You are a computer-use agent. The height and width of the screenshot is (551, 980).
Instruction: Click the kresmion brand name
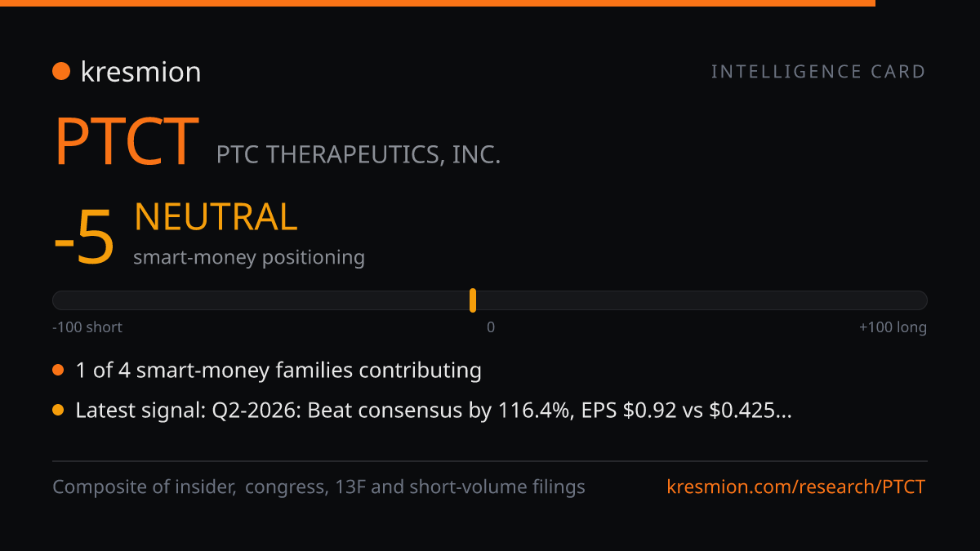[x=140, y=72]
